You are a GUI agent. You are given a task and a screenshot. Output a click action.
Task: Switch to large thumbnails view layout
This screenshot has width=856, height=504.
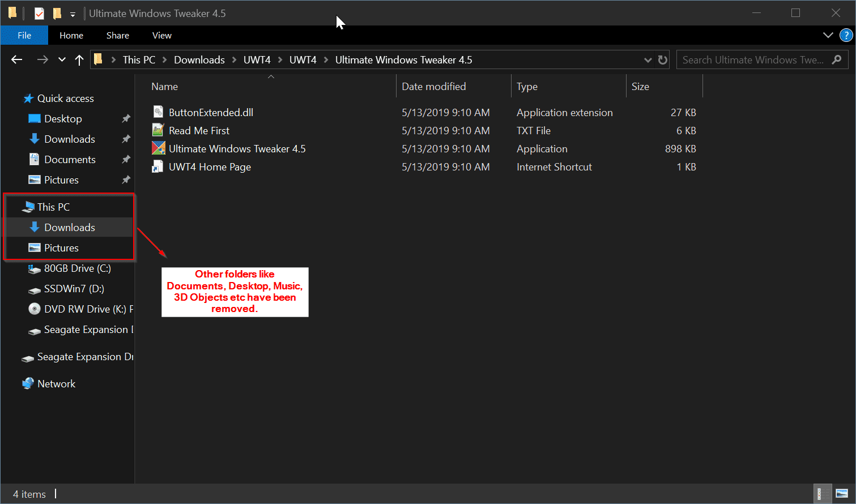[x=842, y=494]
